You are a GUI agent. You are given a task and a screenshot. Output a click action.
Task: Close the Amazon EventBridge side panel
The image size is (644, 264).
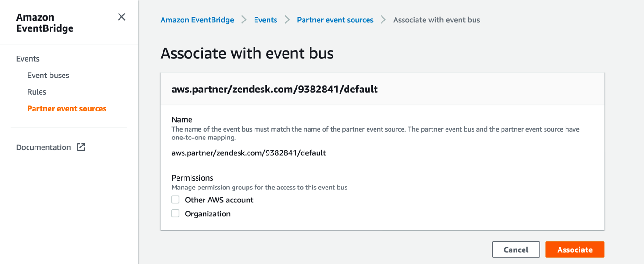121,17
